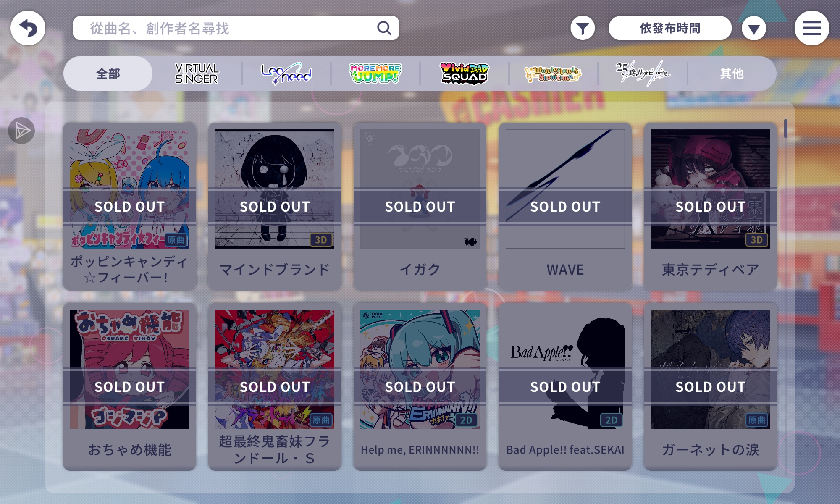This screenshot has width=840, height=504.
Task: Switch to the 全部 tab
Action: point(108,74)
